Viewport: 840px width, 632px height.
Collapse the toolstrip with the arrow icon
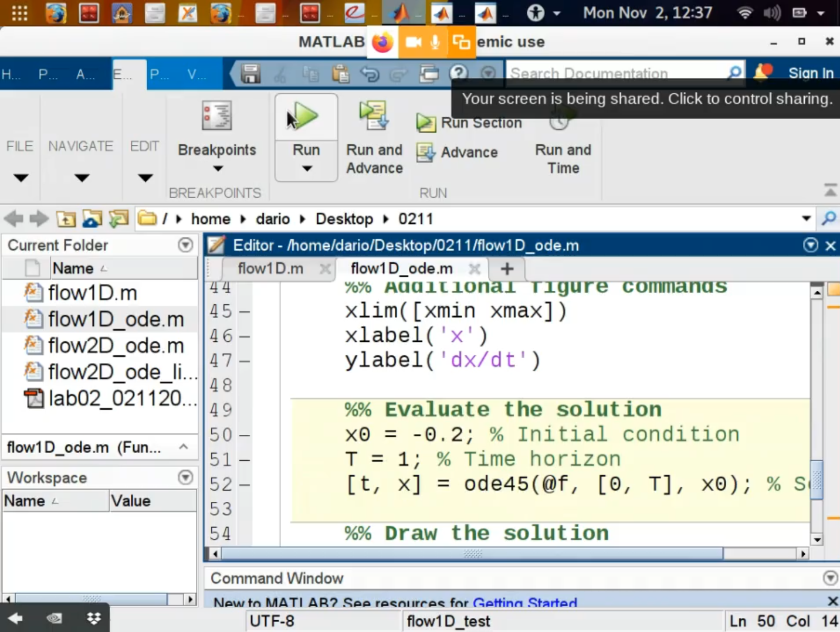(830, 190)
